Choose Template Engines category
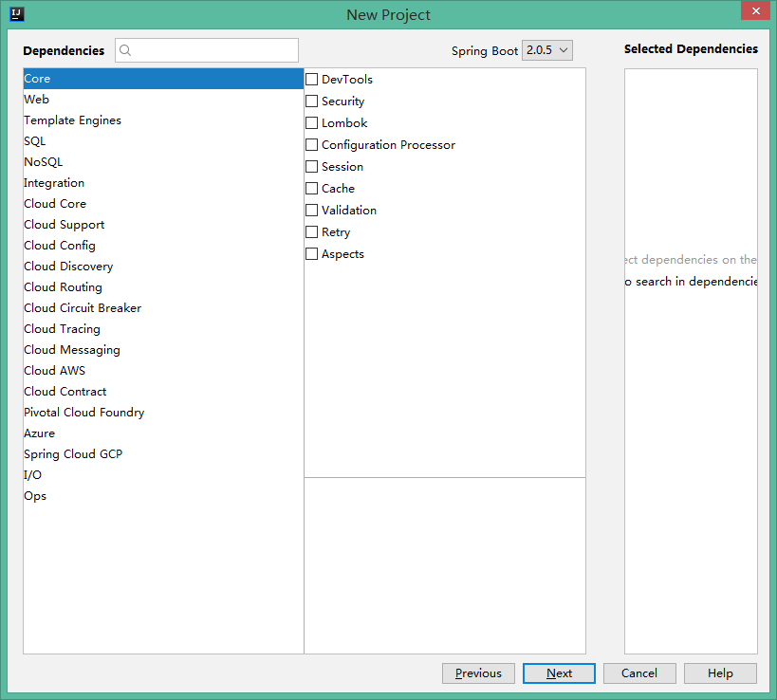The image size is (777, 700). point(163,120)
